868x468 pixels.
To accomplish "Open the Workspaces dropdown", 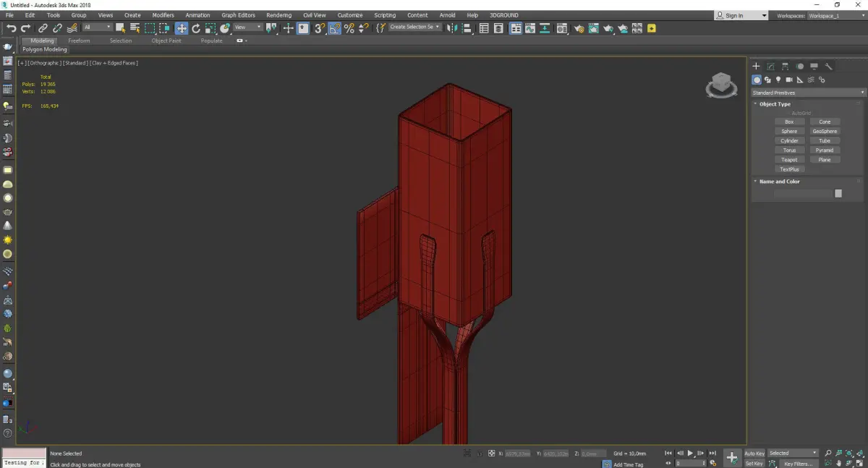I will click(x=836, y=15).
